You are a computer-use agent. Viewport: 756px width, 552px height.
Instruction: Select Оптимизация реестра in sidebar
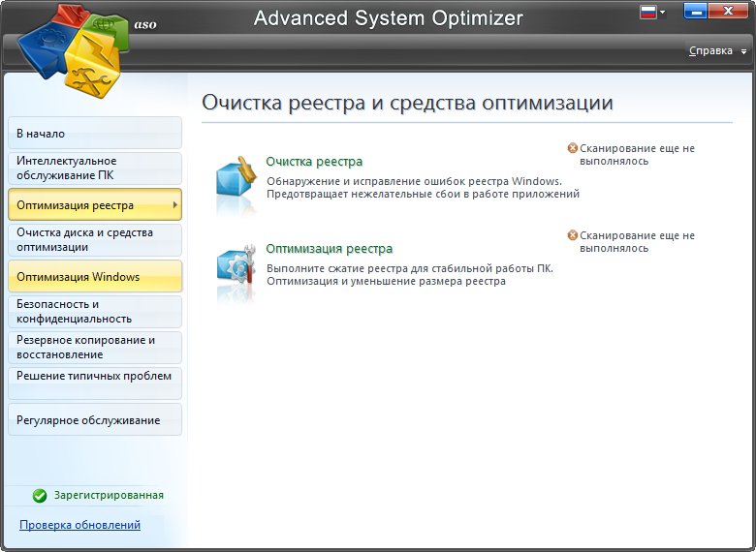click(95, 204)
